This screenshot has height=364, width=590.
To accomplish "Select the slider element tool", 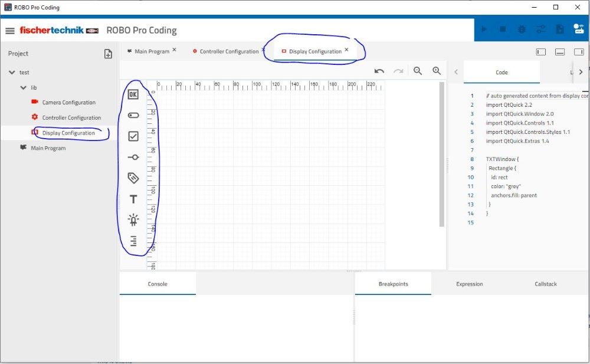I will click(x=133, y=157).
